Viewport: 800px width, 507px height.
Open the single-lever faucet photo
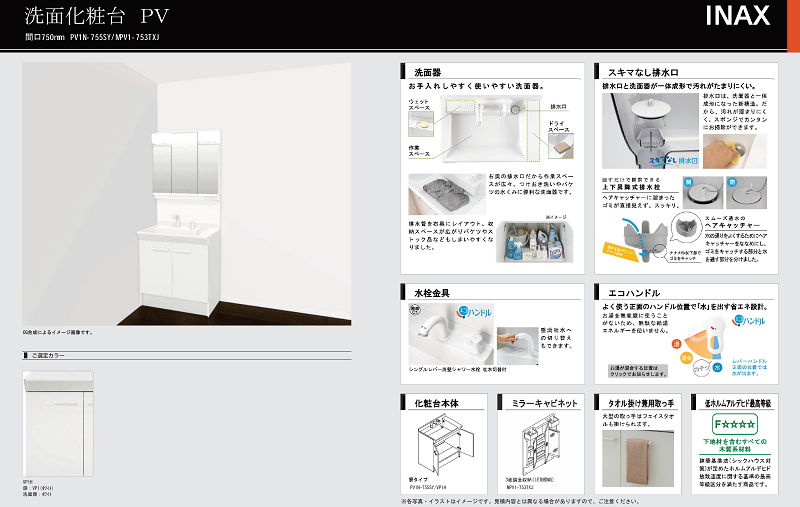tap(451, 334)
